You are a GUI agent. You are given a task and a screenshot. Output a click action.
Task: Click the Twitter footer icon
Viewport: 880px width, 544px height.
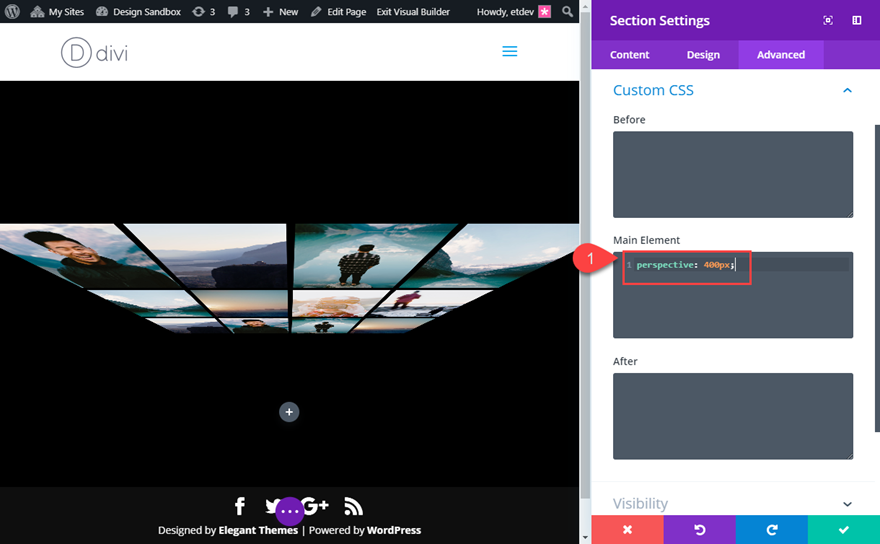click(271, 506)
